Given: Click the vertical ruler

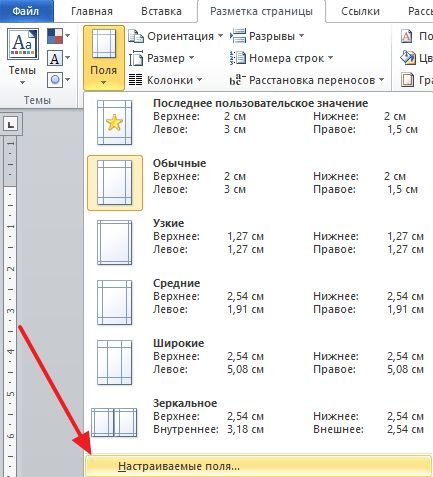Looking at the screenshot, I should coord(11,306).
